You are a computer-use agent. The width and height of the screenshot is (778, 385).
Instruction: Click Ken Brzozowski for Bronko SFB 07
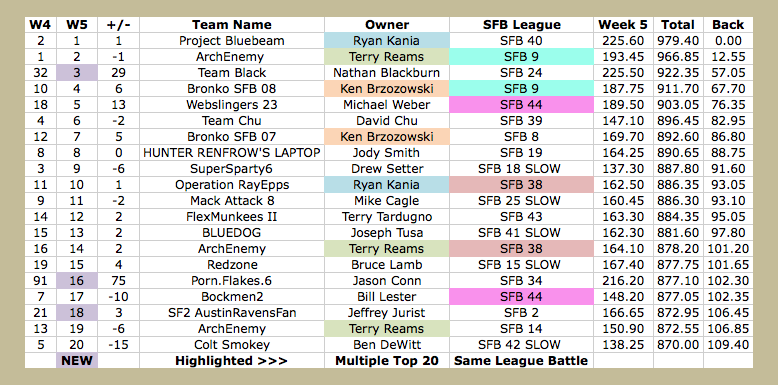(x=387, y=136)
